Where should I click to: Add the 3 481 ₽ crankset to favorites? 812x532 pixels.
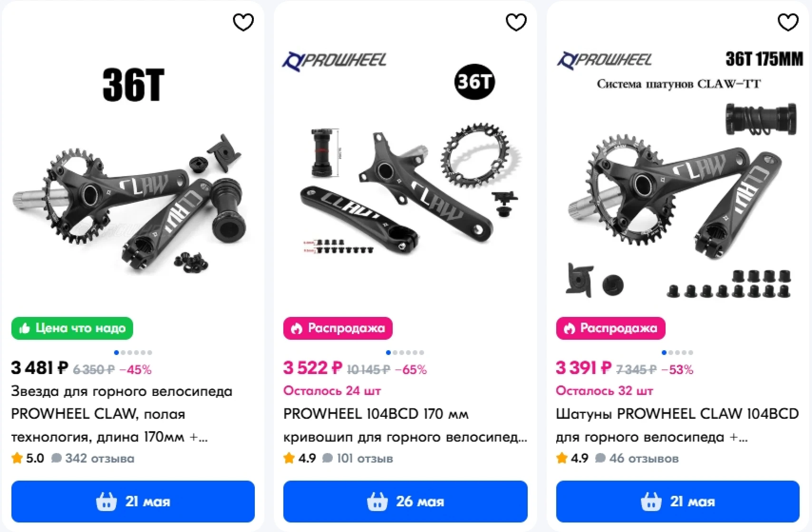[243, 22]
